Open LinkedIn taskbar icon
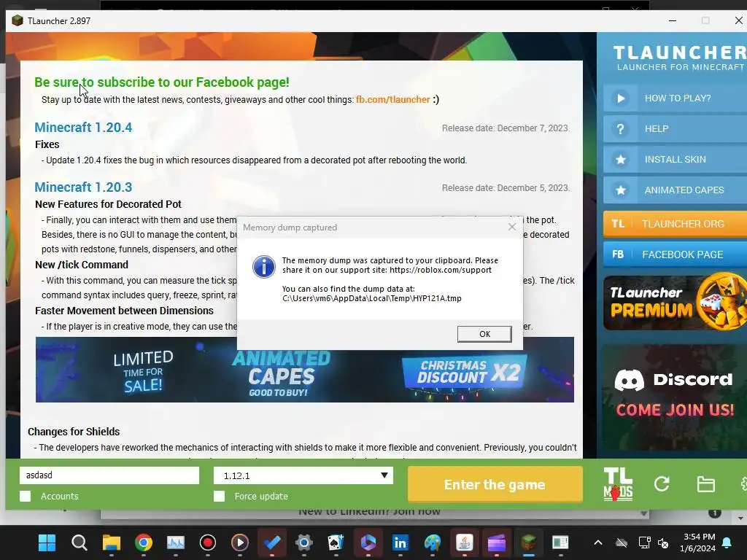This screenshot has width=747, height=560. click(400, 542)
